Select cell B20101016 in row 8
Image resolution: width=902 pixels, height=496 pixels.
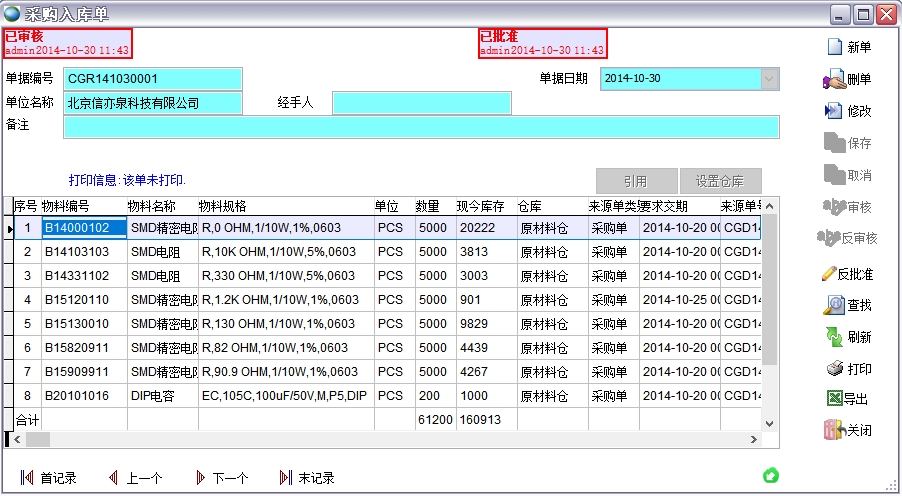[84, 396]
